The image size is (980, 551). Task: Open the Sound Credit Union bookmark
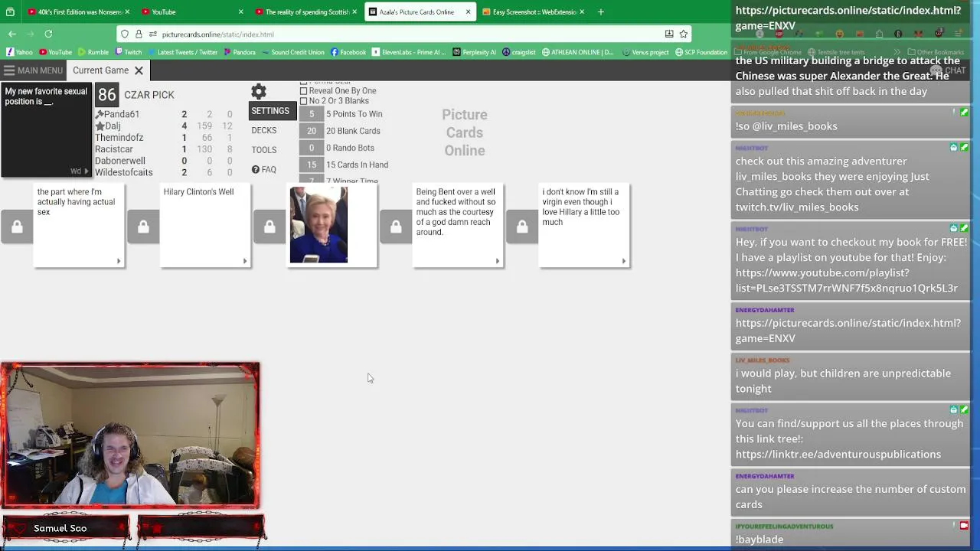point(293,52)
